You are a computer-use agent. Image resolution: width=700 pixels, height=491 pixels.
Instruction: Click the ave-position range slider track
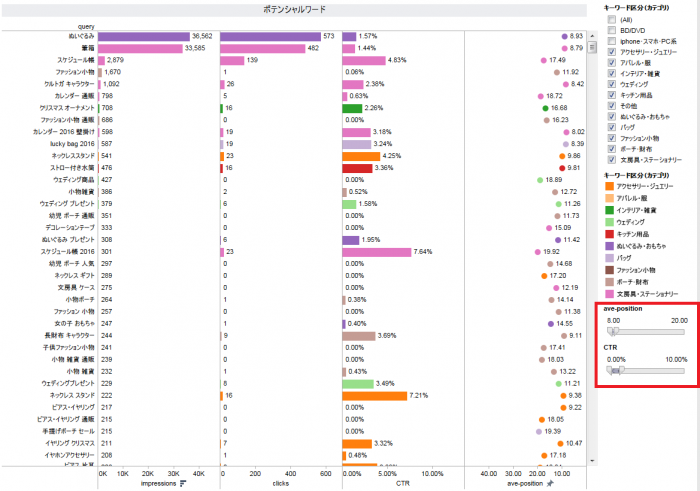point(646,332)
